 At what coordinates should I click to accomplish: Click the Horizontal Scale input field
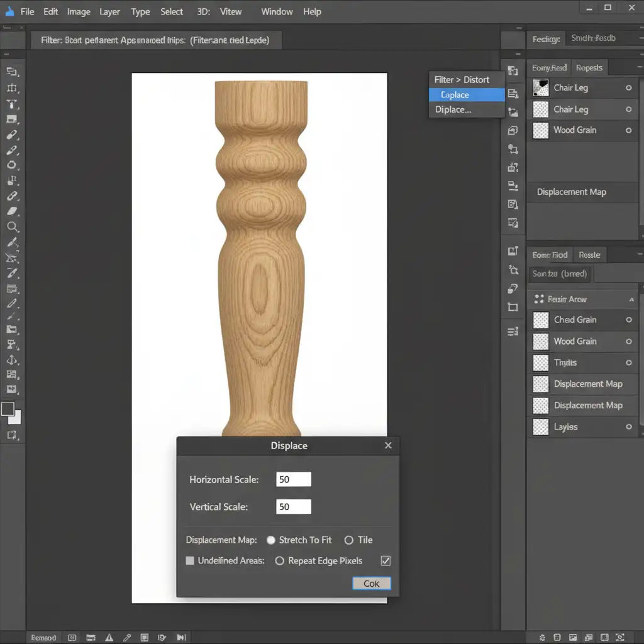pos(294,479)
